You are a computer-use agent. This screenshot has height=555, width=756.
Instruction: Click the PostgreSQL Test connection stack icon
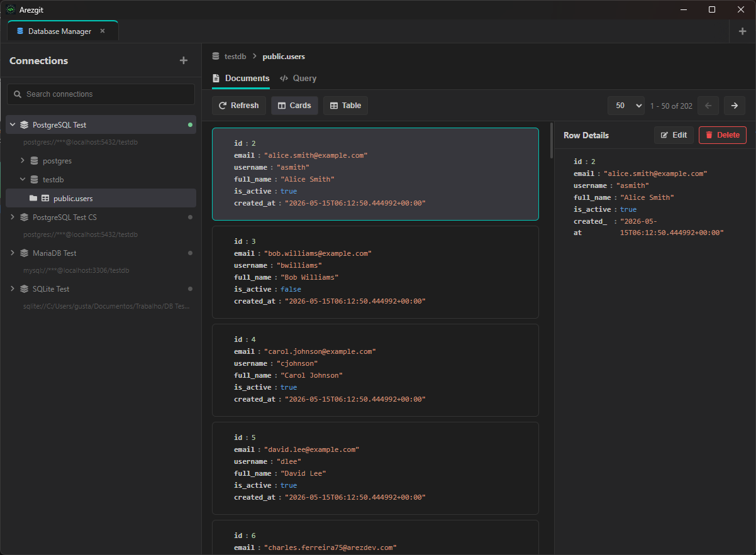[24, 124]
